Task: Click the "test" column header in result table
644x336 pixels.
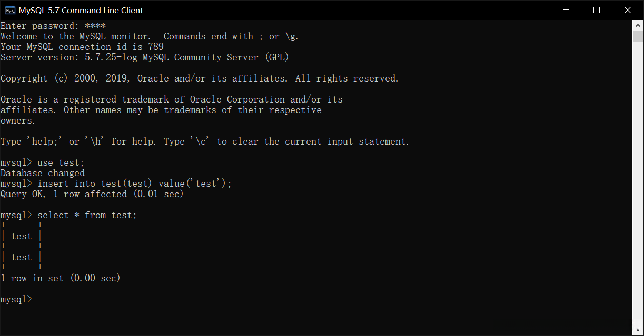Action: [x=22, y=236]
